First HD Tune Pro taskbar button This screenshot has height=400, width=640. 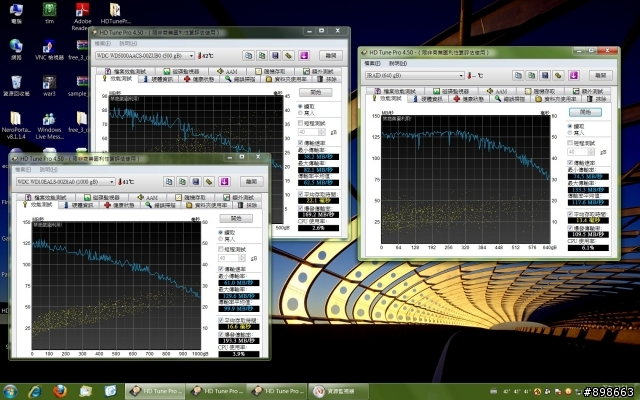click(155, 391)
